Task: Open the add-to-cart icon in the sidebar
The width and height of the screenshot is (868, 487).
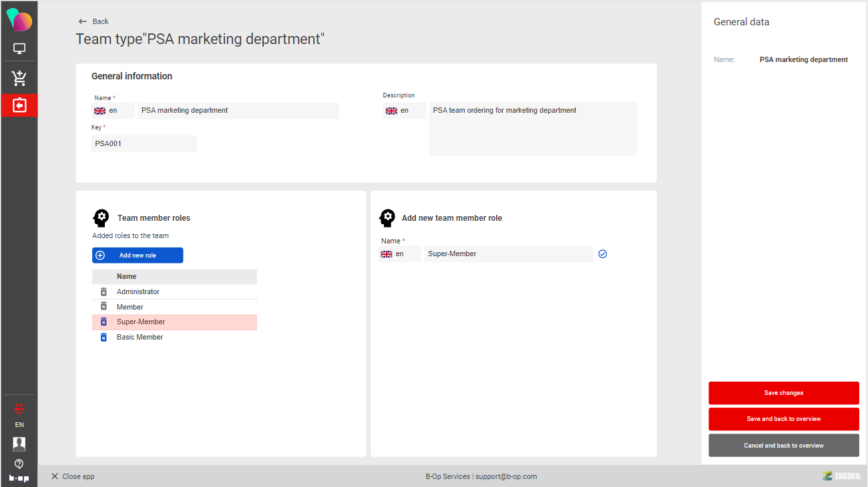Action: pyautogui.click(x=19, y=78)
